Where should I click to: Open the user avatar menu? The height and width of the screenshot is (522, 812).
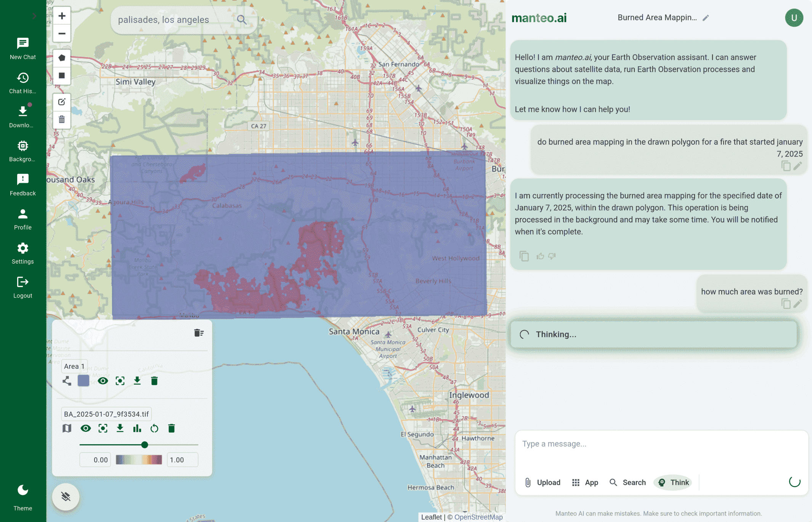click(x=794, y=18)
